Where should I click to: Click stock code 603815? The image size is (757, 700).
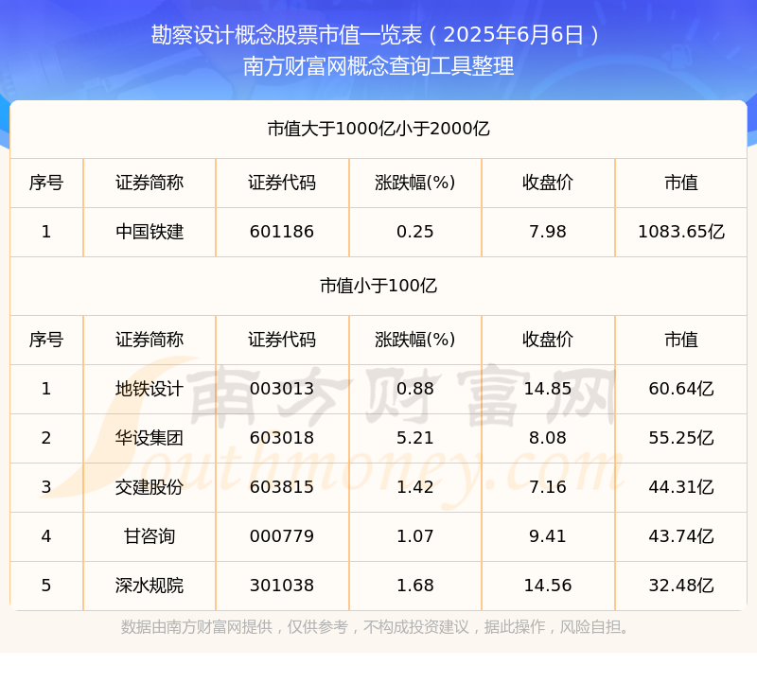coord(282,487)
